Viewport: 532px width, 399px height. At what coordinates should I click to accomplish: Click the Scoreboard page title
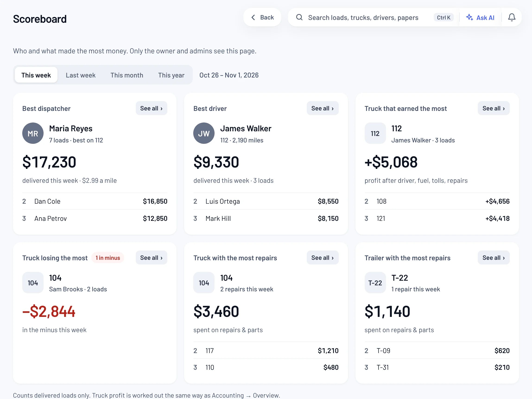click(40, 19)
